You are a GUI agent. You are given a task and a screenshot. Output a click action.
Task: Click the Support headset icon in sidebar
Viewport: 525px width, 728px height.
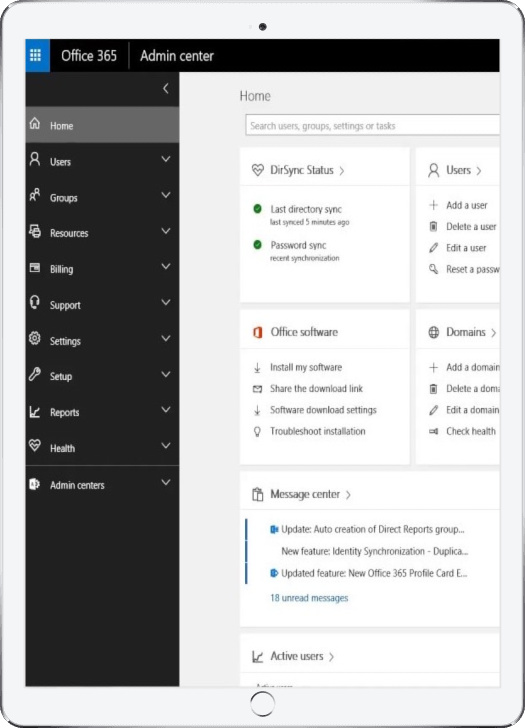(x=35, y=302)
